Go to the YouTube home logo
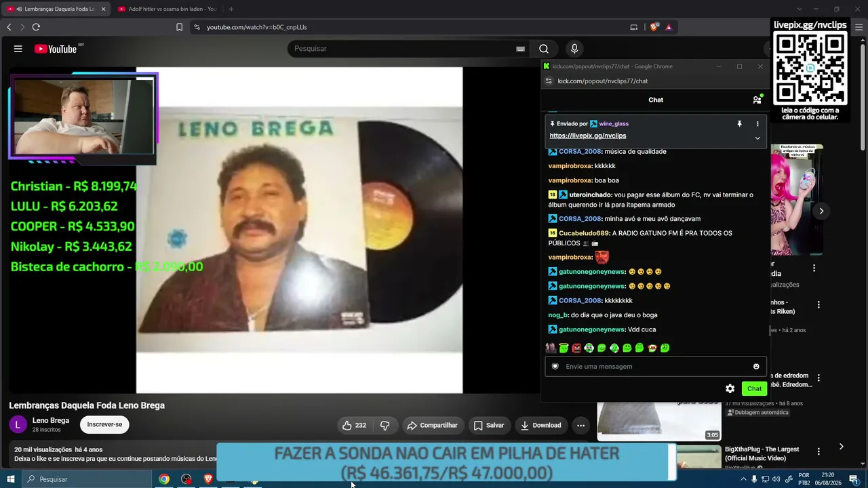Screen dimensions: 868x488 pyautogui.click(x=56, y=49)
